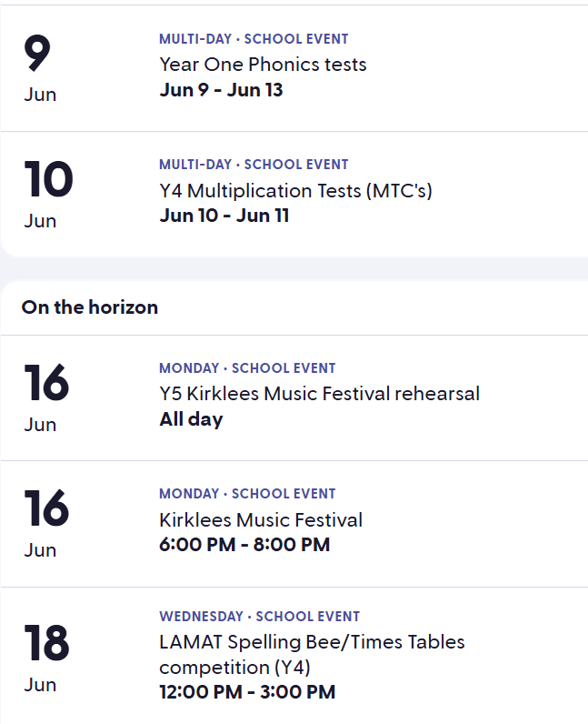Screen dimensions: 588x724
Task: Select the 9 Jun date block
Action: point(40,68)
